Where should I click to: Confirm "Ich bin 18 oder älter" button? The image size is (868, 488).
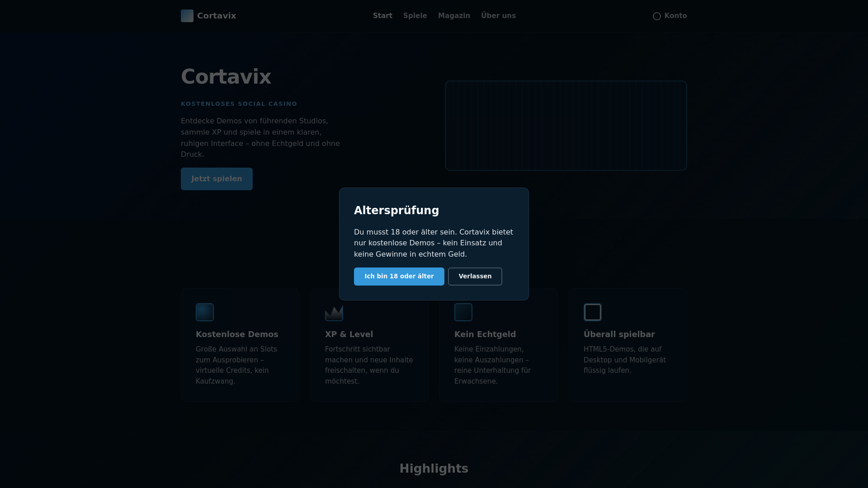(x=399, y=276)
